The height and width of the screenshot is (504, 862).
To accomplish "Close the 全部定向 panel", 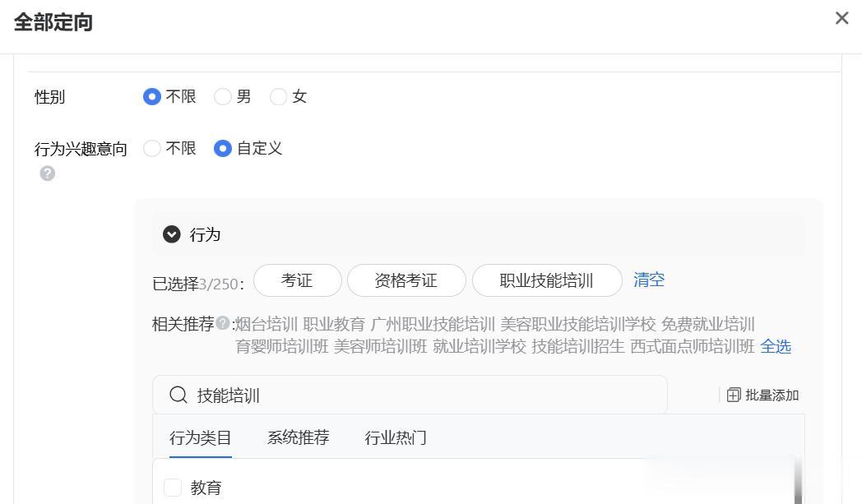I will point(841,18).
